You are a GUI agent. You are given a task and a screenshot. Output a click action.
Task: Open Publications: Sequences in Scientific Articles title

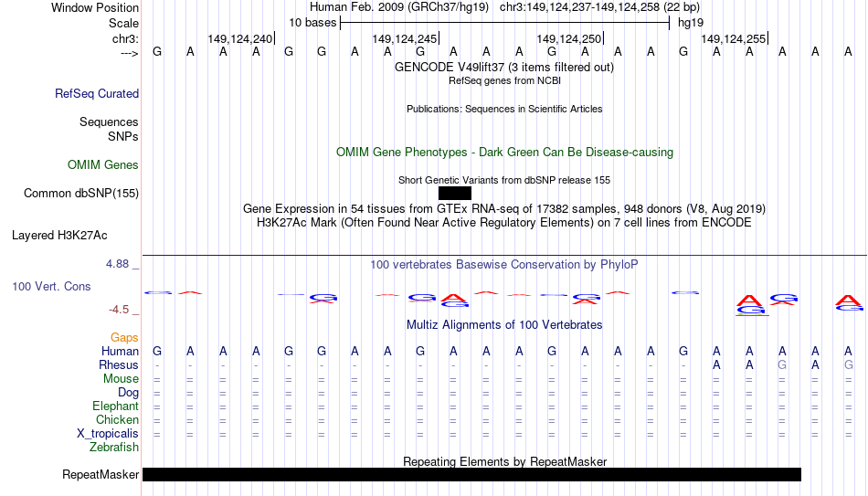click(x=504, y=109)
